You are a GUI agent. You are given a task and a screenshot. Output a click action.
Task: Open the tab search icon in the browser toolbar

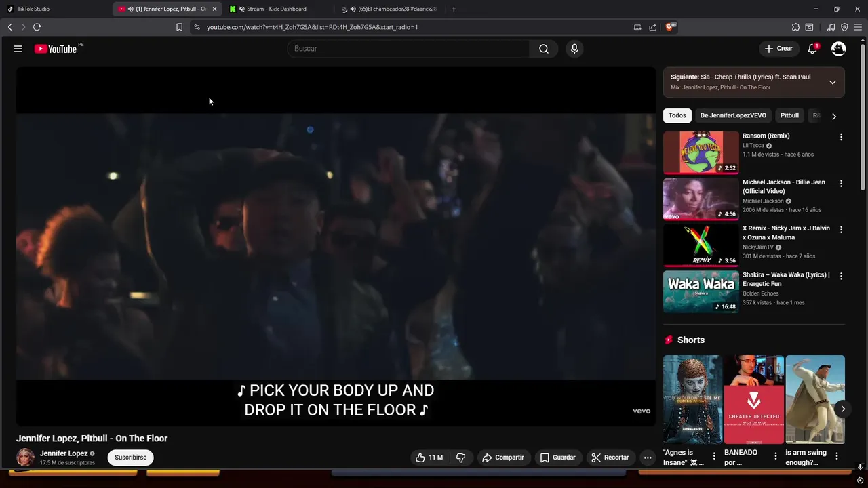click(x=809, y=27)
